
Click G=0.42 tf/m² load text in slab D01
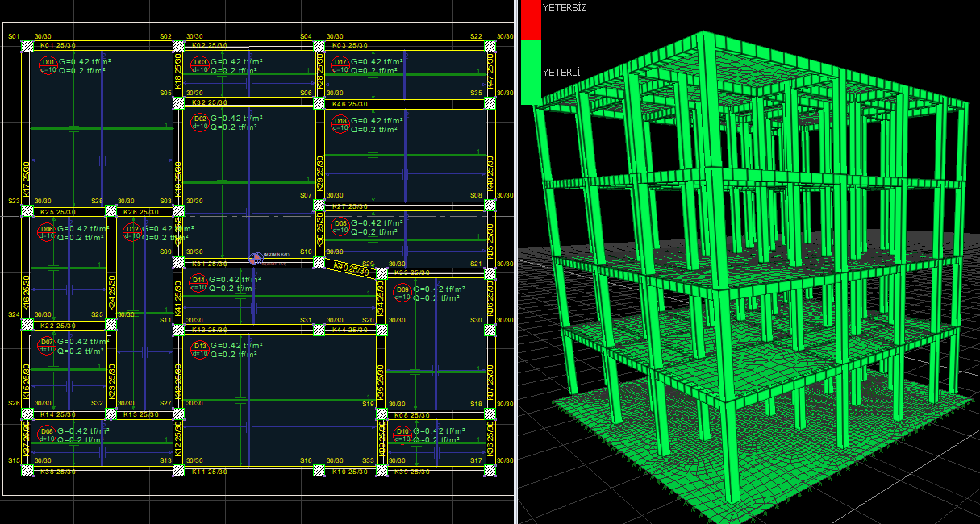click(x=85, y=62)
